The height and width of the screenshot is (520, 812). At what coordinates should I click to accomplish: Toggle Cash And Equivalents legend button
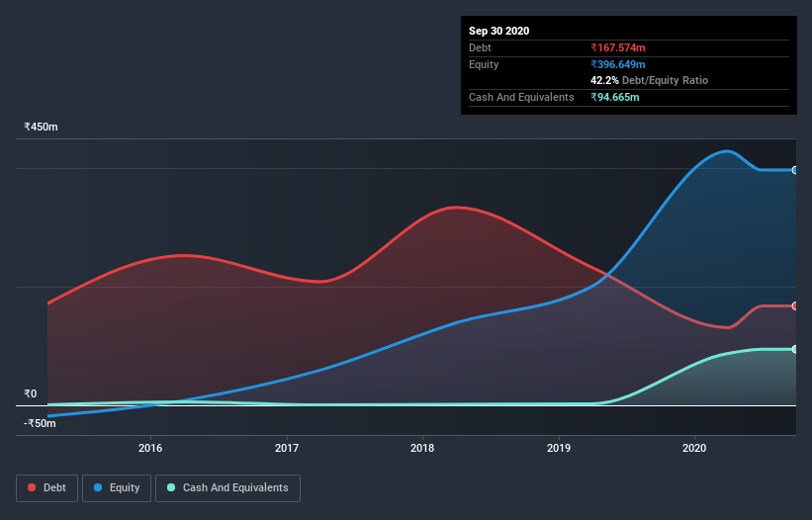227,488
